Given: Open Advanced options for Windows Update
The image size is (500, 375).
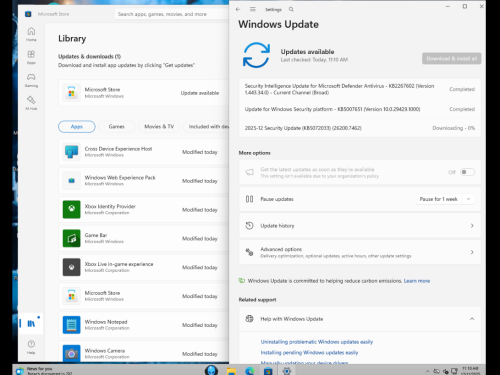Looking at the screenshot, I should coord(360,252).
